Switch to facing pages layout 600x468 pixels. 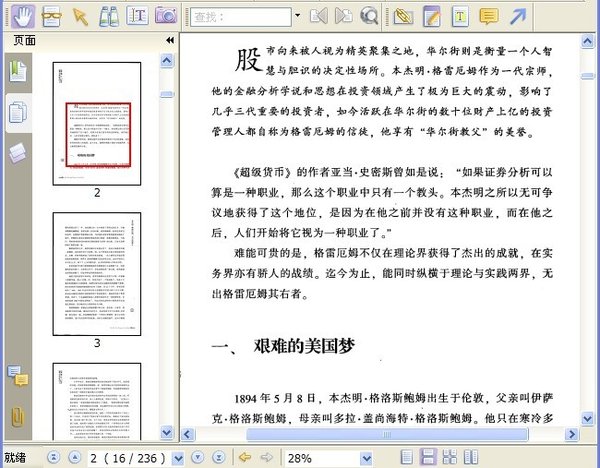point(471,457)
